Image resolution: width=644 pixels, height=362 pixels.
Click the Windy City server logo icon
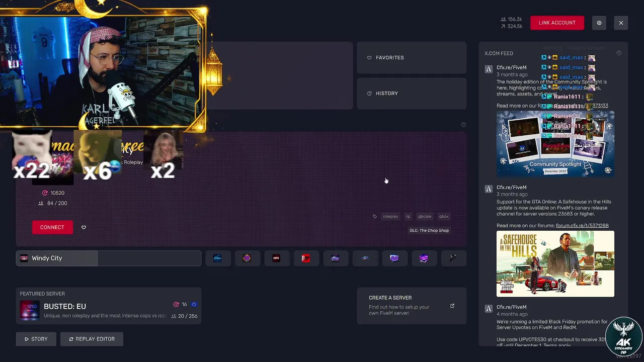pyautogui.click(x=24, y=258)
